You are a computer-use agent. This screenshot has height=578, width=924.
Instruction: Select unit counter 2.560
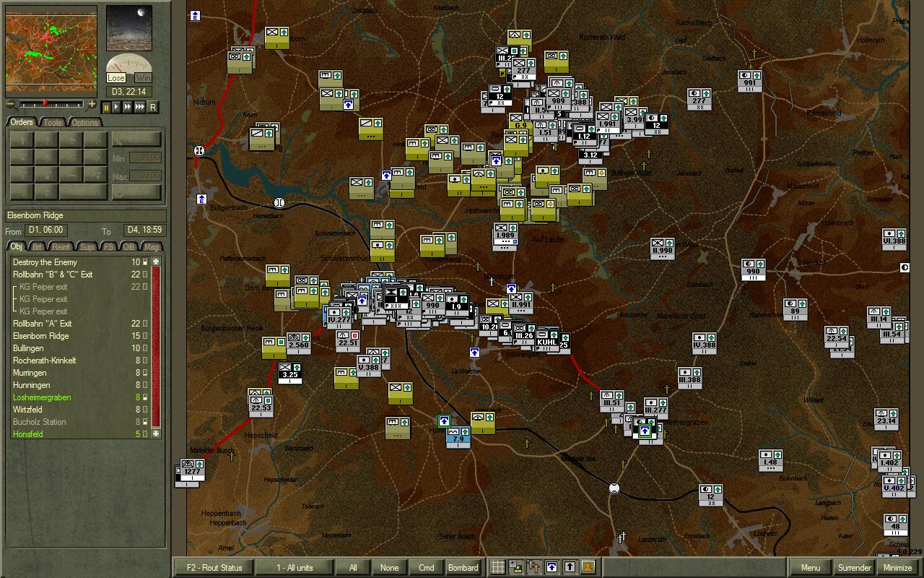pos(299,344)
